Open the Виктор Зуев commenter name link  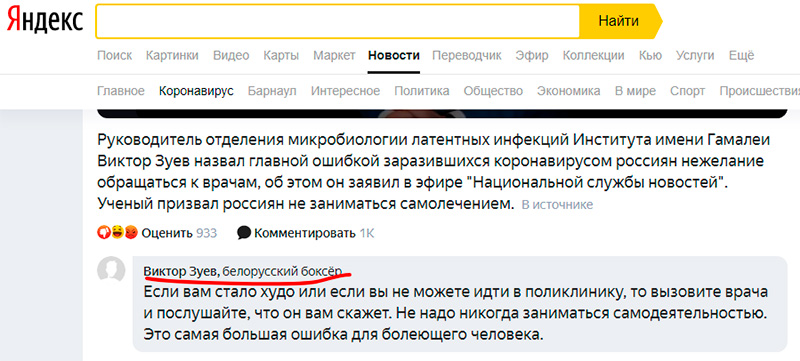pyautogui.click(x=181, y=271)
